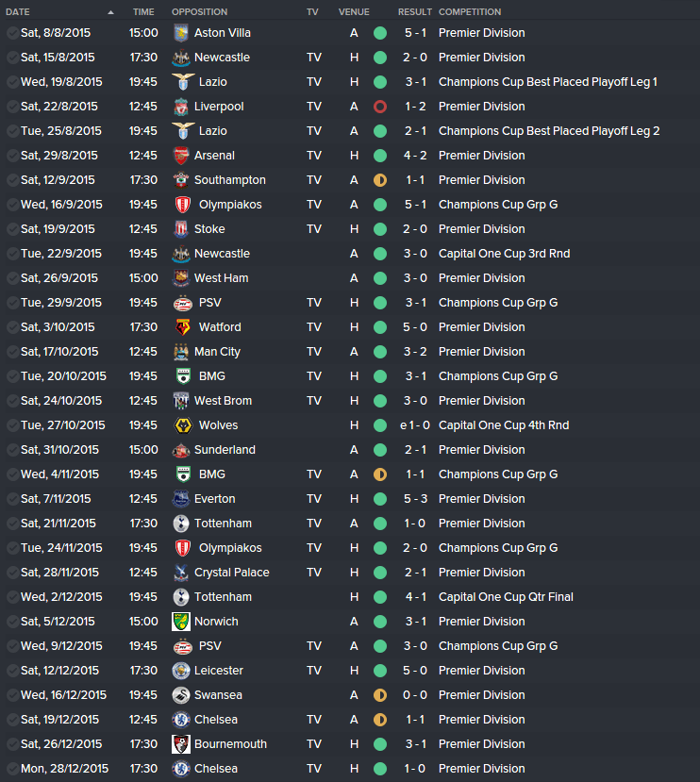Open the 5 - 3 Everton match result

pyautogui.click(x=415, y=499)
